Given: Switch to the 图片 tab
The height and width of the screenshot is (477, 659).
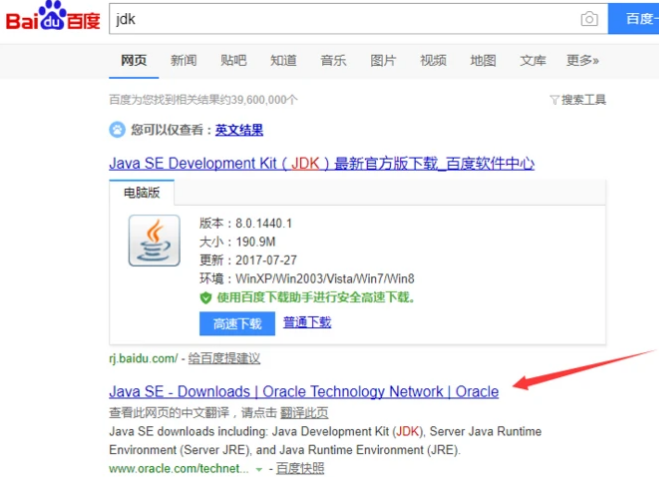Looking at the screenshot, I should click(383, 61).
